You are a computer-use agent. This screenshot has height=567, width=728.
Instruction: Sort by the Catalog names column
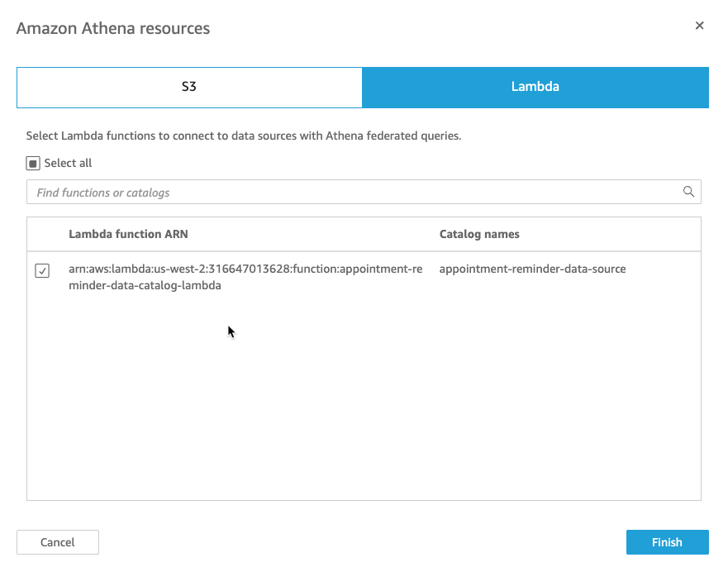click(479, 234)
